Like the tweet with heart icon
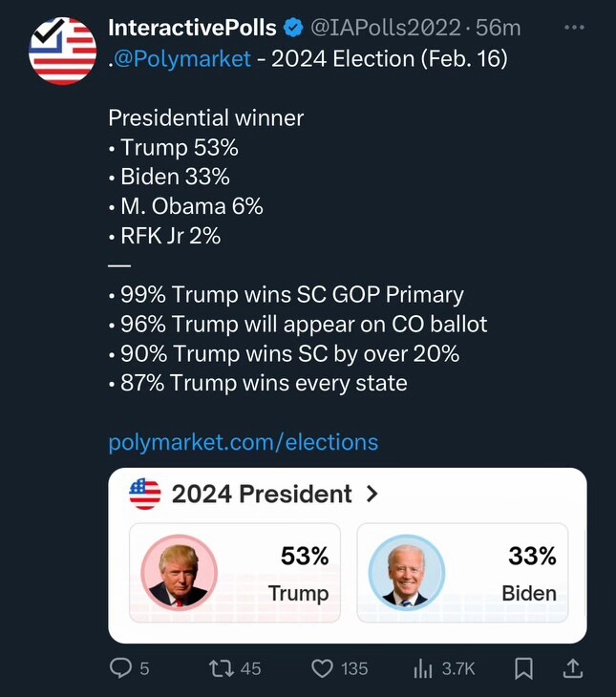The height and width of the screenshot is (697, 616). 323,668
